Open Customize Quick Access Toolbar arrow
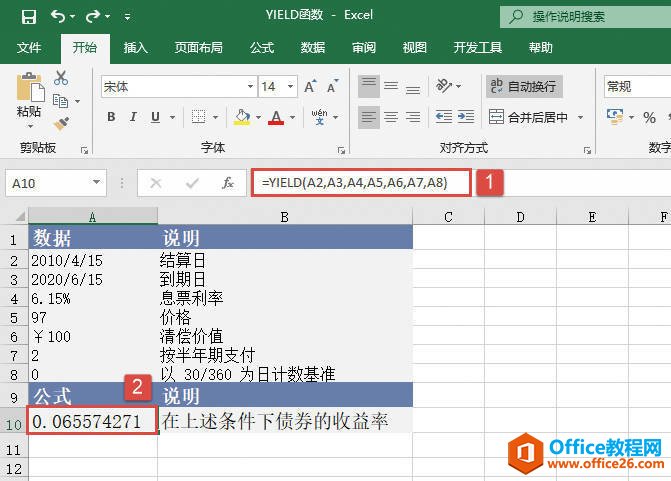 127,17
